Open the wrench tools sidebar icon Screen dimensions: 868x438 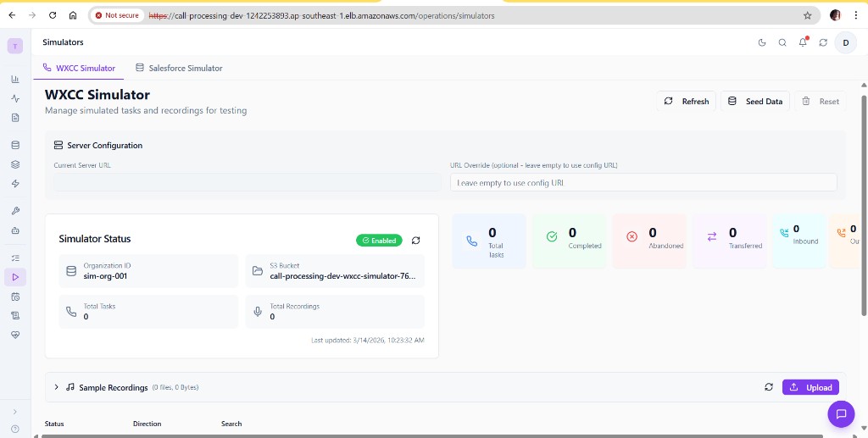(15, 211)
